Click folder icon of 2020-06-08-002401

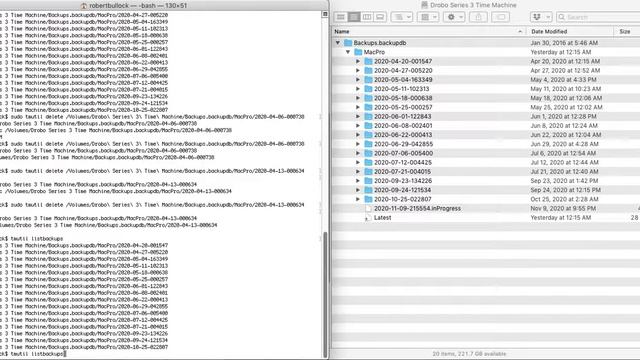coord(369,125)
